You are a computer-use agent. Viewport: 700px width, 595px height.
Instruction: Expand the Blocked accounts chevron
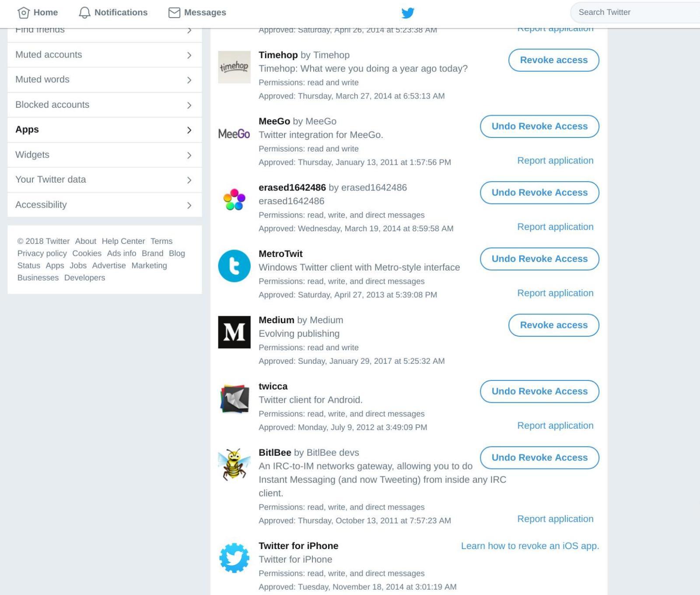(189, 105)
